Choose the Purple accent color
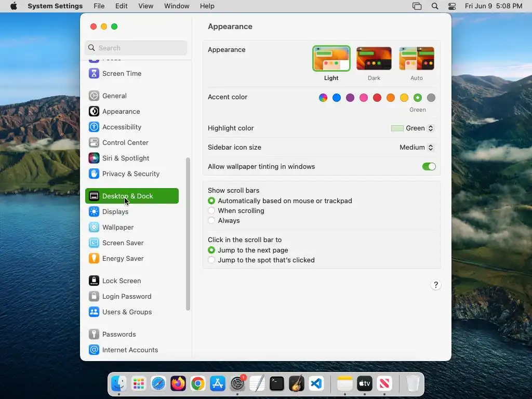Viewport: 532px width, 399px height. click(350, 98)
